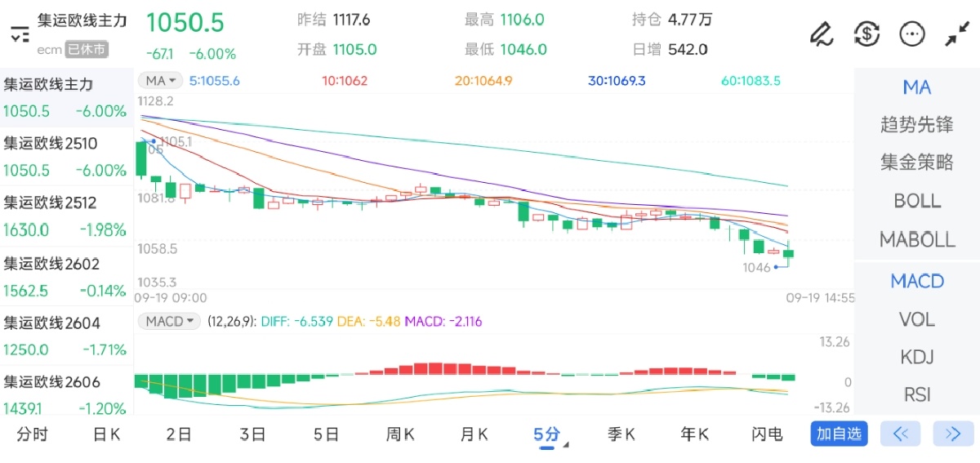Select 集运欧线2512 contract
This screenshot has height=463, width=980.
(66, 216)
